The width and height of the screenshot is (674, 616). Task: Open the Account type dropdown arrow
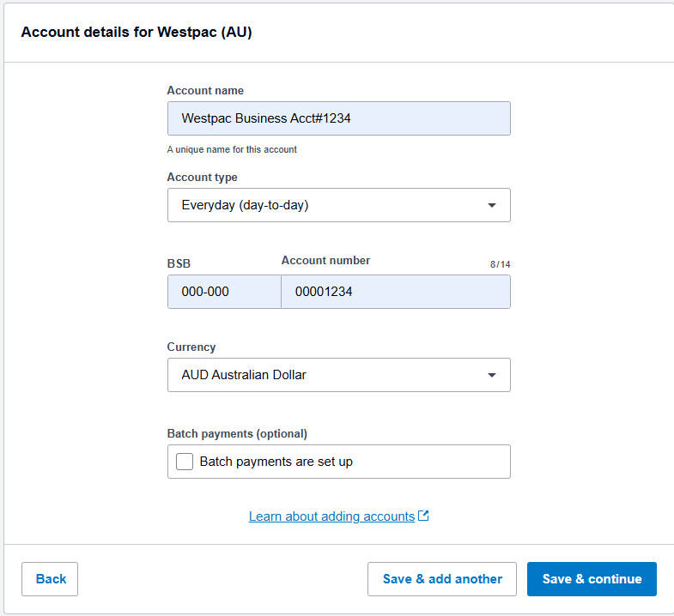(x=492, y=206)
